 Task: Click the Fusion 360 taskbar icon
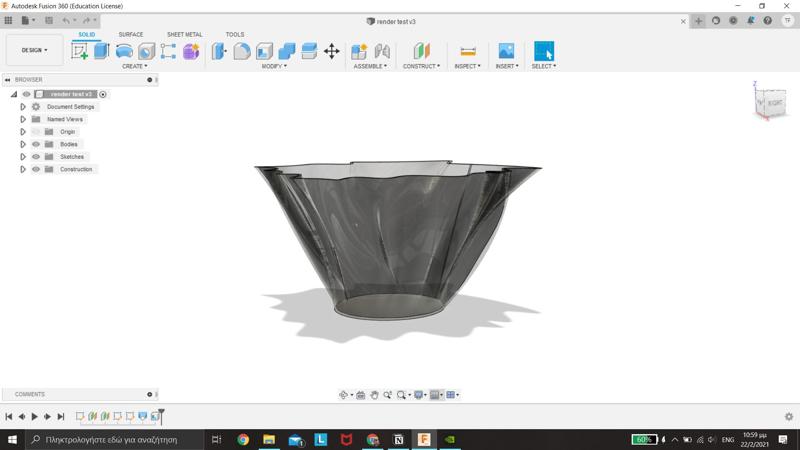coord(424,439)
